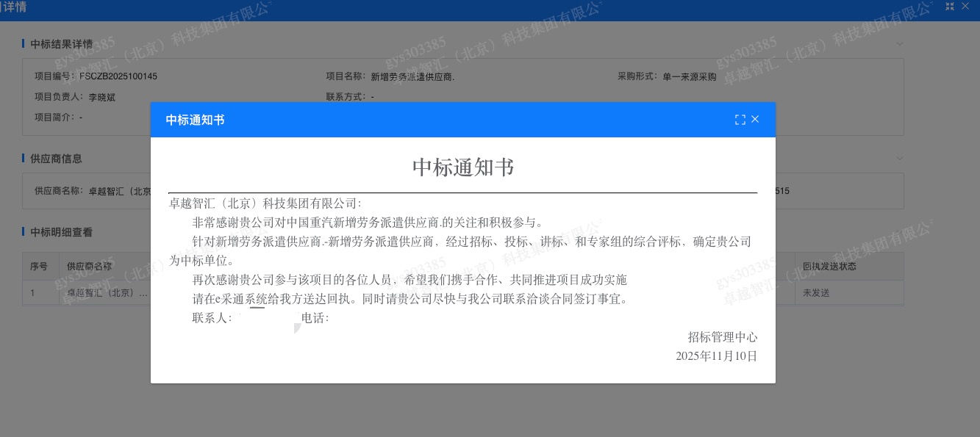This screenshot has height=437, width=980.
Task: Click the project number FSCZB2025100145
Action: 118,76
